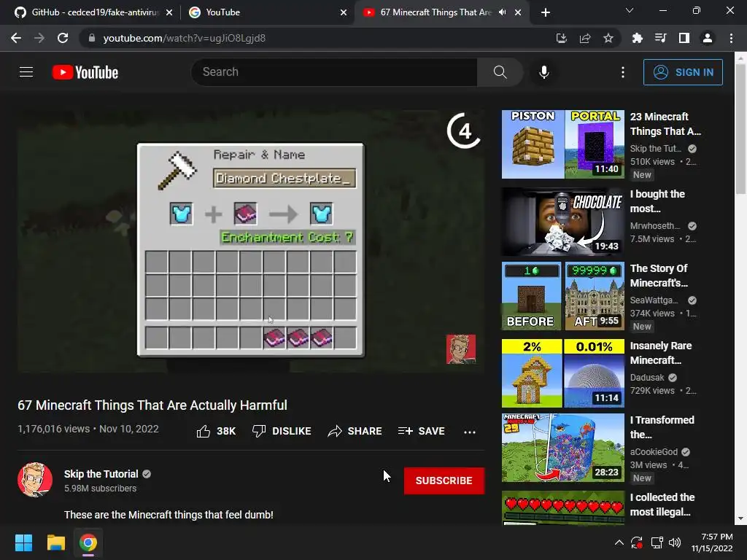This screenshot has height=560, width=747.
Task: Open the Chrome three-dot menu
Action: (731, 38)
